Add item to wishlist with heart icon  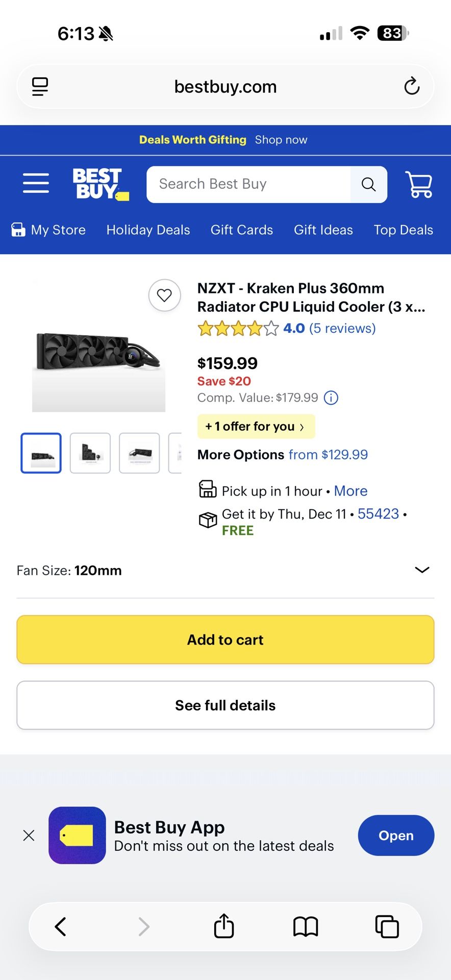point(164,296)
